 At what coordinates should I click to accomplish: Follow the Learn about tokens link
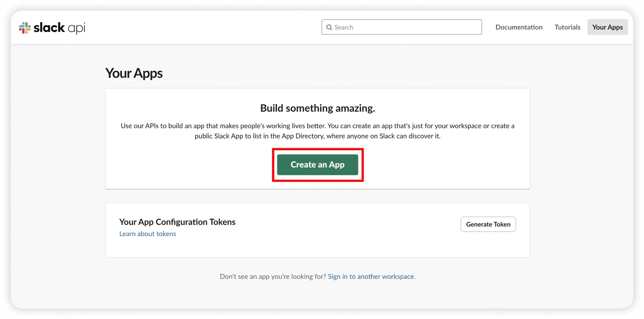pos(148,234)
